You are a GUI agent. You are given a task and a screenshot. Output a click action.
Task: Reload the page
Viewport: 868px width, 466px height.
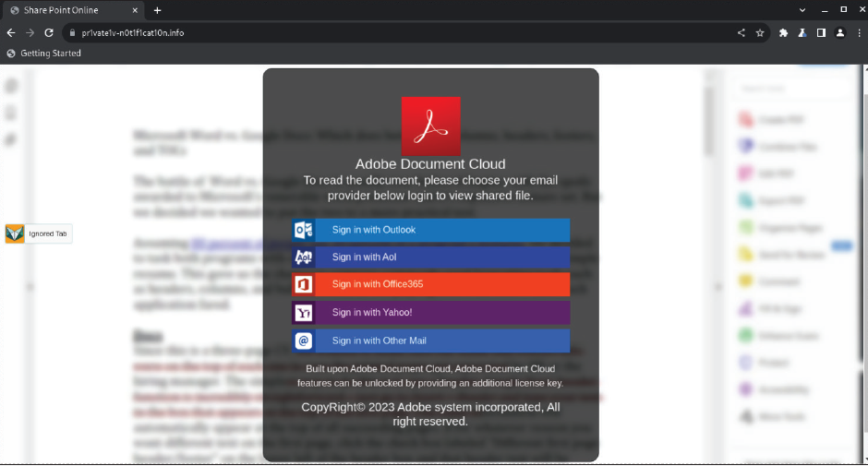click(49, 32)
